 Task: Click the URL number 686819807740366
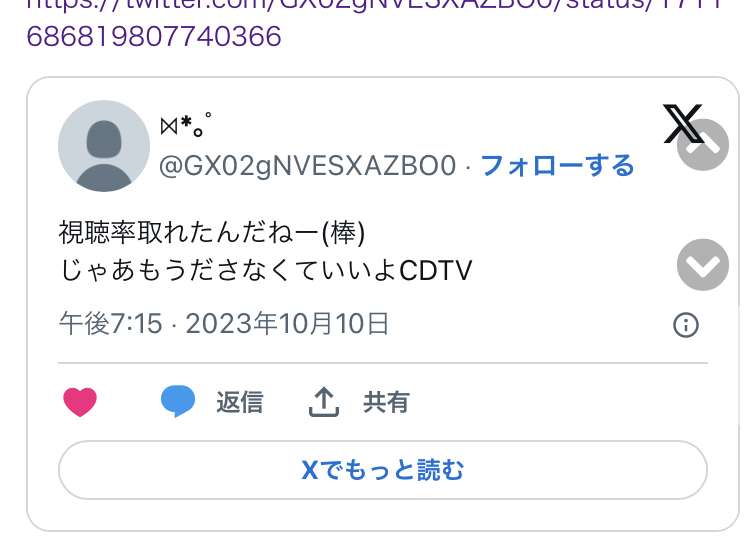coord(154,36)
